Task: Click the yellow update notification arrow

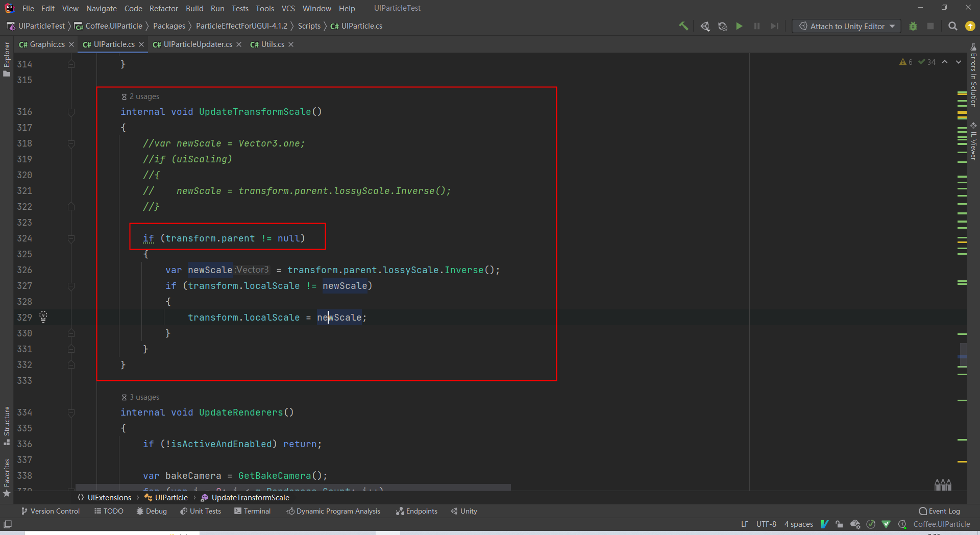Action: (969, 26)
